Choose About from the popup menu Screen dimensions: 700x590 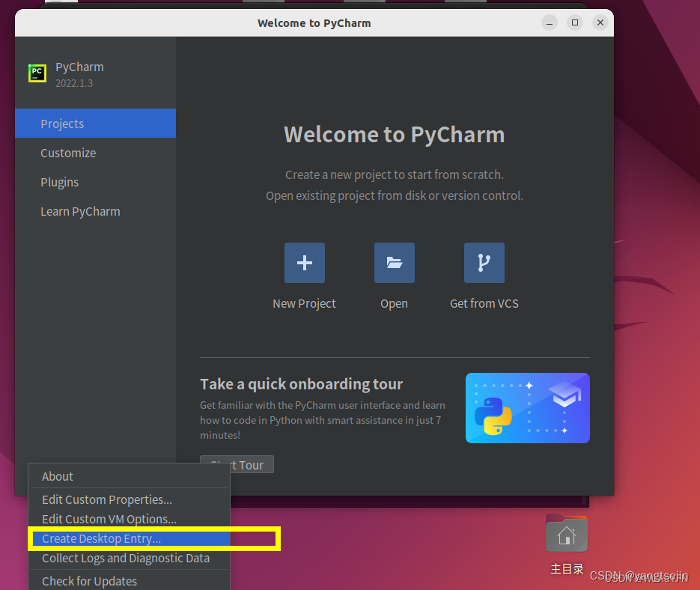(130, 476)
